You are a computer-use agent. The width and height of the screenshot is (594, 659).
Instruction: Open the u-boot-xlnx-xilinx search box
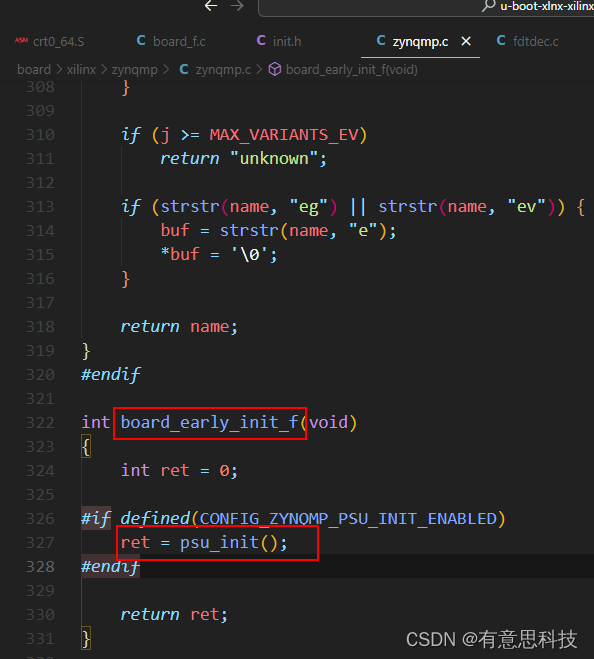[426, 7]
